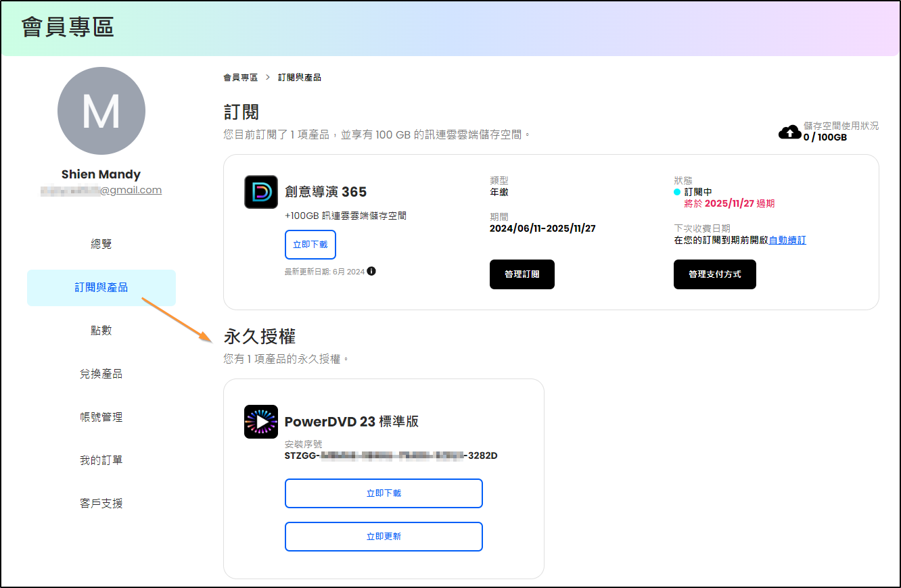Click the PowerDVD 23 product icon

[x=261, y=422]
